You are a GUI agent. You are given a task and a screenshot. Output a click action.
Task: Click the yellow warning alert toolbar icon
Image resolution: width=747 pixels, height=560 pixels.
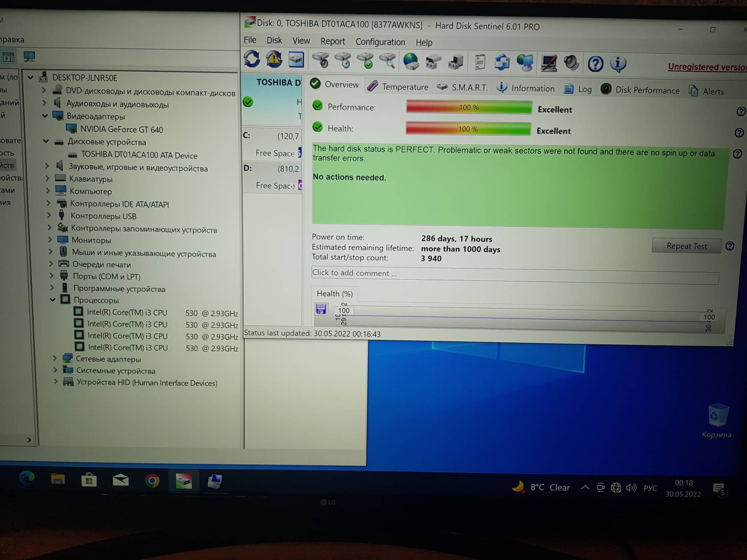pyautogui.click(x=274, y=59)
